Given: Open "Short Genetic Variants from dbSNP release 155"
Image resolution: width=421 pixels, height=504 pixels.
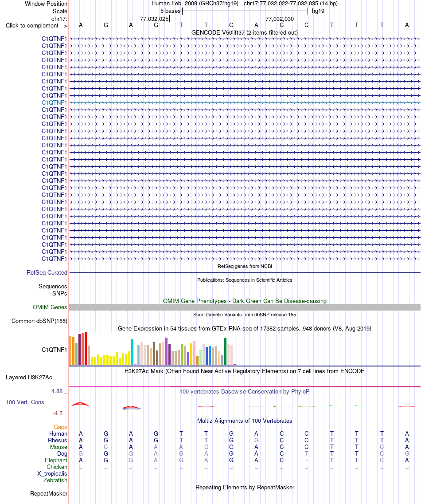Looking at the screenshot, I should pos(245,315).
